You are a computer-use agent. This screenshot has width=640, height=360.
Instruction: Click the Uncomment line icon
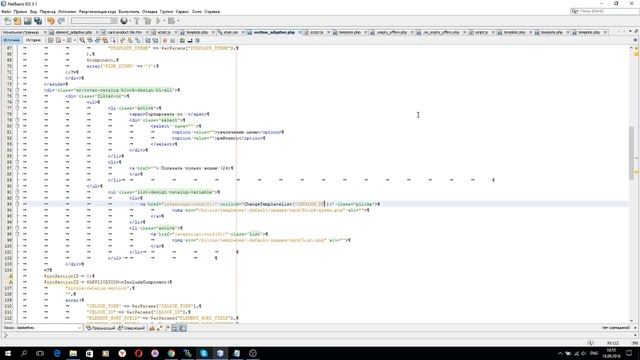point(190,40)
